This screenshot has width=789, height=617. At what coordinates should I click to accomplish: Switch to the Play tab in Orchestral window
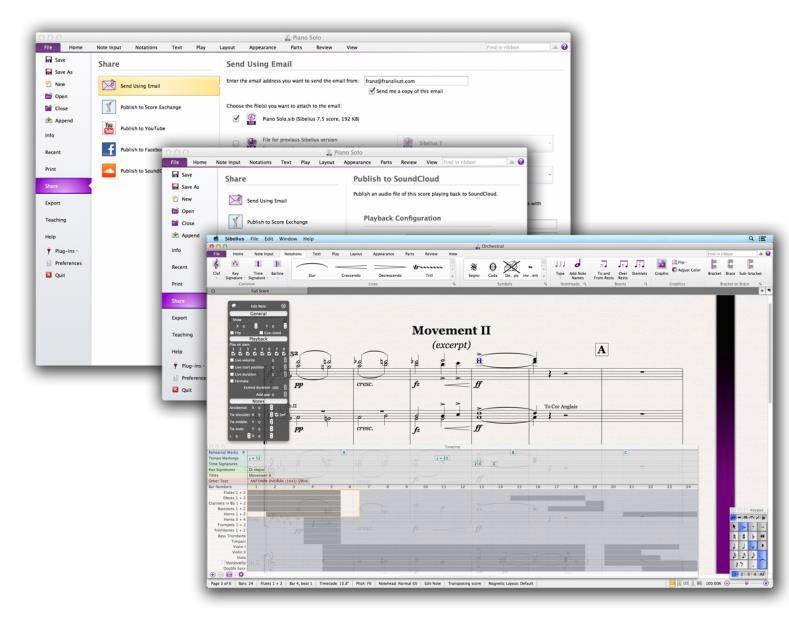coord(336,254)
